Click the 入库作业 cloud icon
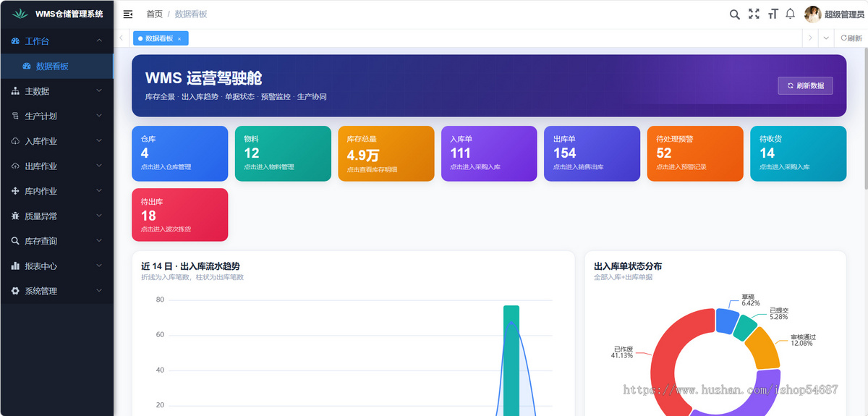The image size is (868, 416). [15, 141]
